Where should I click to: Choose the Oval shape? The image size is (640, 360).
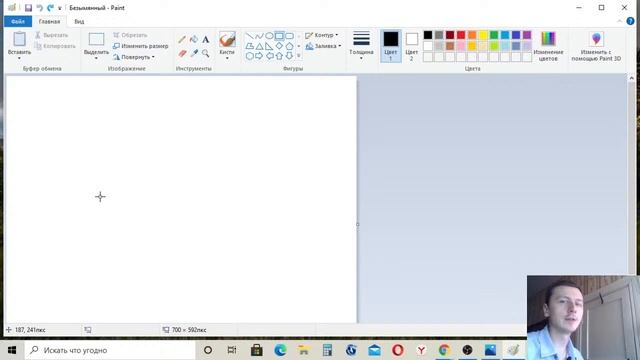click(x=269, y=36)
